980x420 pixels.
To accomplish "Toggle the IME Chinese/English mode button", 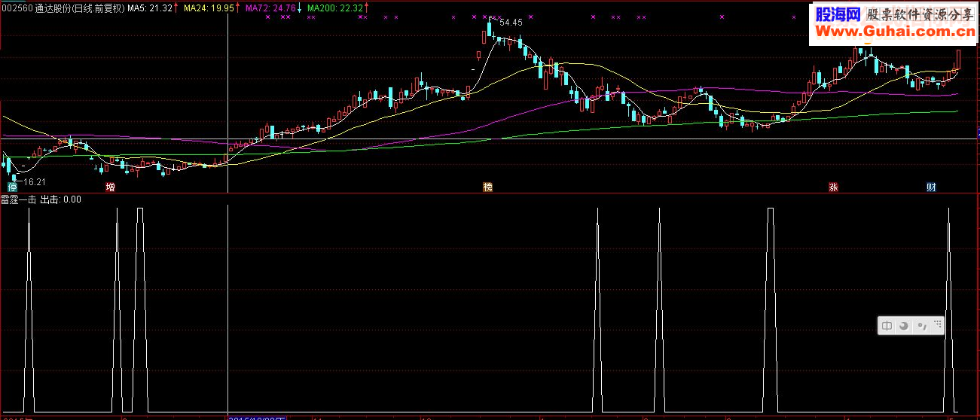I will [887, 326].
